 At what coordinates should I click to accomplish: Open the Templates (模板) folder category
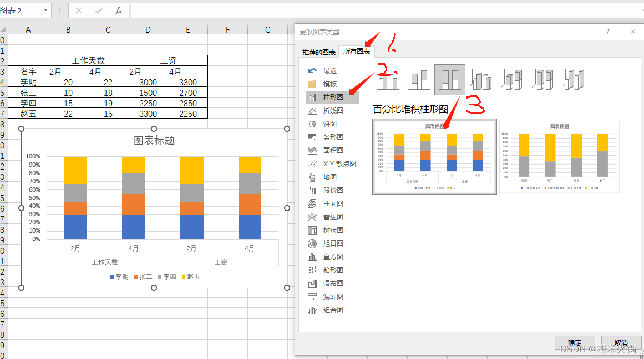(x=330, y=84)
